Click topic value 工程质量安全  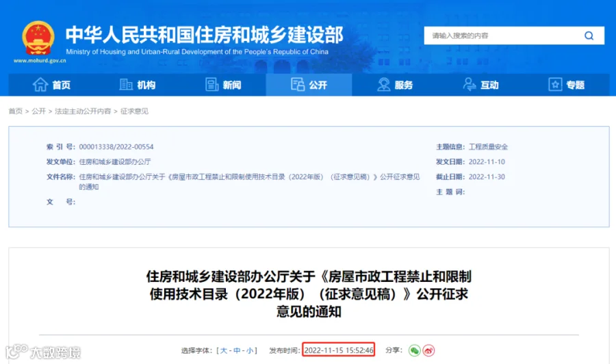[x=488, y=147]
